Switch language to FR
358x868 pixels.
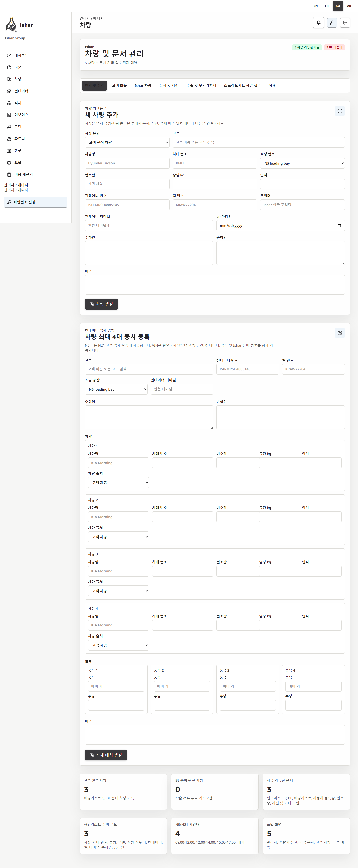(327, 6)
